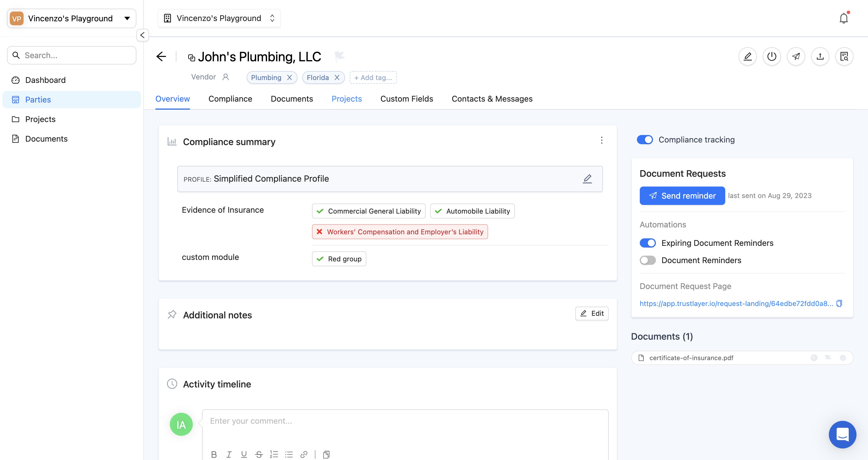Viewport: 868px width, 460px height.
Task: Disable the Compliance tracking toggle
Action: (x=645, y=140)
